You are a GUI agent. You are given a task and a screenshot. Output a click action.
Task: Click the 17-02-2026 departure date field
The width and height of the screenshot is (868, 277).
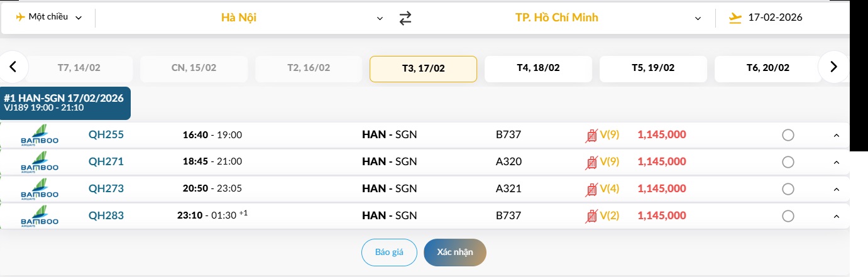click(x=775, y=18)
